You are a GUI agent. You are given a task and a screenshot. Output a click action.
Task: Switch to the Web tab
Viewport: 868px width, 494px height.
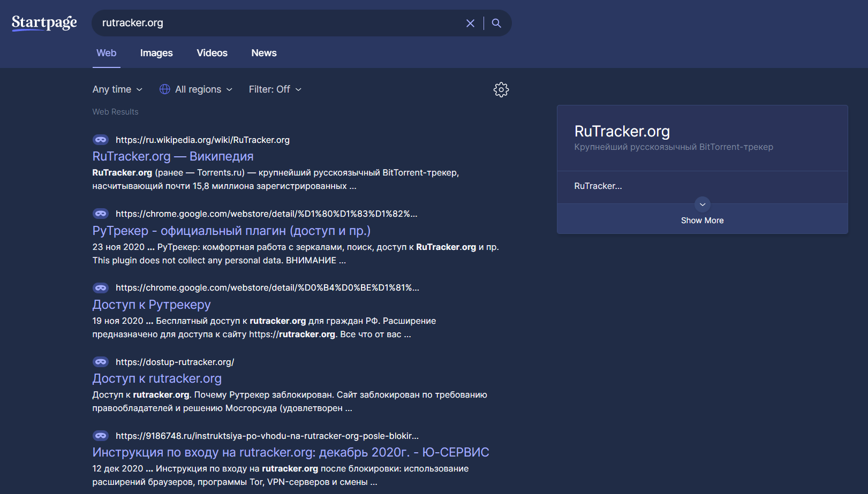coord(107,53)
